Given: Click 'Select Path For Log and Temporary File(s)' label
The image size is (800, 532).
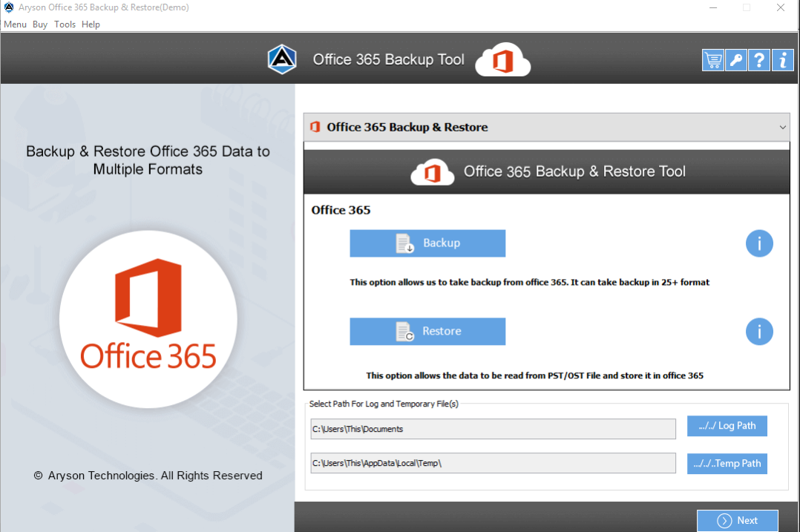Looking at the screenshot, I should 384,404.
